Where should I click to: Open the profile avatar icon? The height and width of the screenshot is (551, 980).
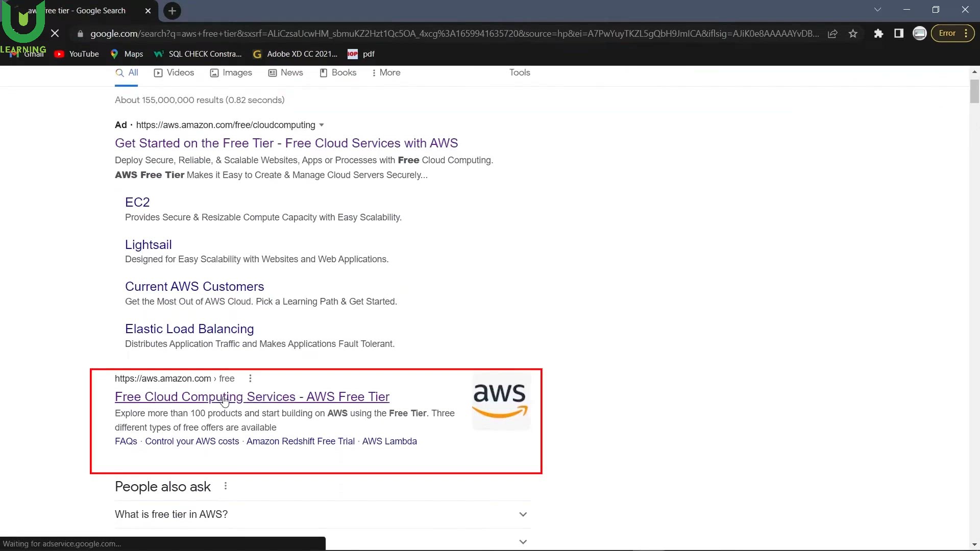(919, 34)
